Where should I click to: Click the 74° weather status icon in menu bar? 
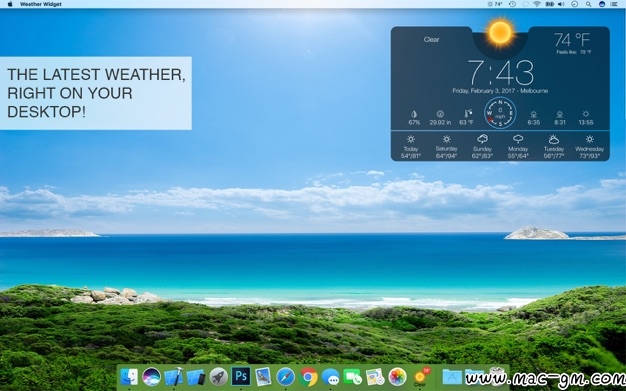click(x=495, y=4)
